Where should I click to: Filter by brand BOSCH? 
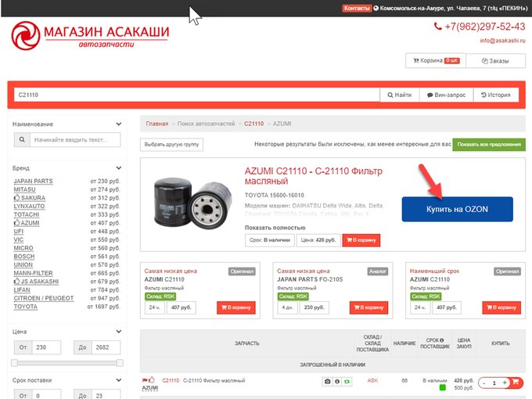24,257
